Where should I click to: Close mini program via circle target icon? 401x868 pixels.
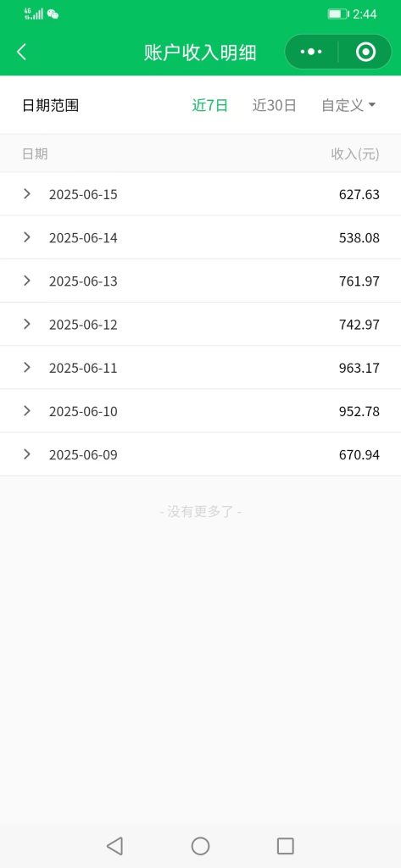point(365,52)
